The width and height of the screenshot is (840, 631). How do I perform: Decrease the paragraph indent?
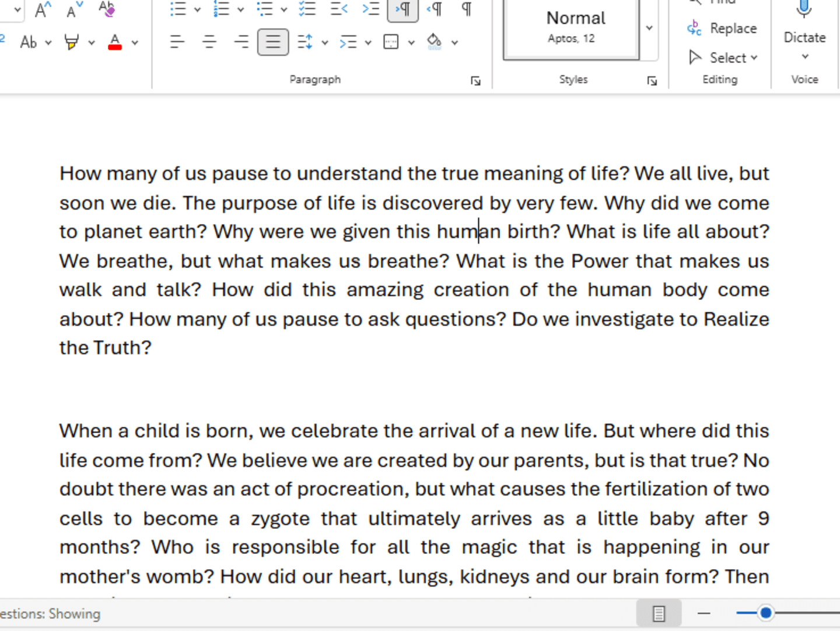click(x=339, y=9)
